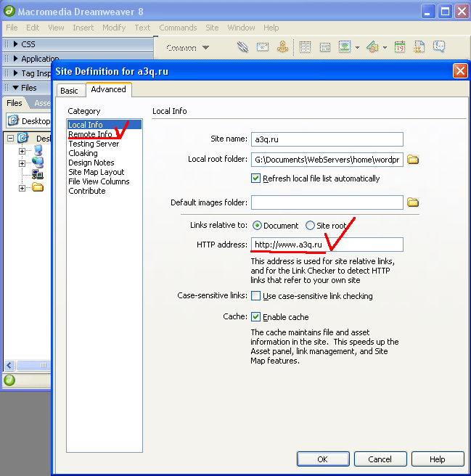Click Files panel horizontal scrollbar left arrow

pyautogui.click(x=9, y=365)
